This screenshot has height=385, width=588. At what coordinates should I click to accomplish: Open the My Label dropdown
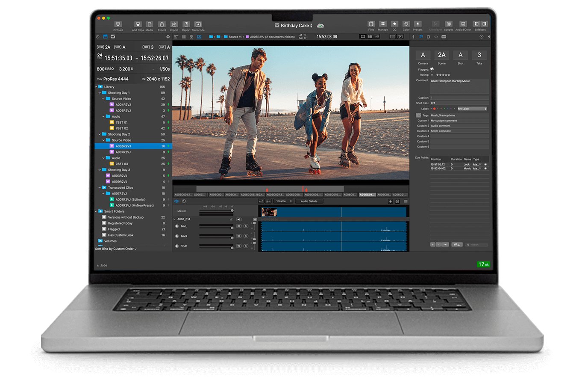472,109
